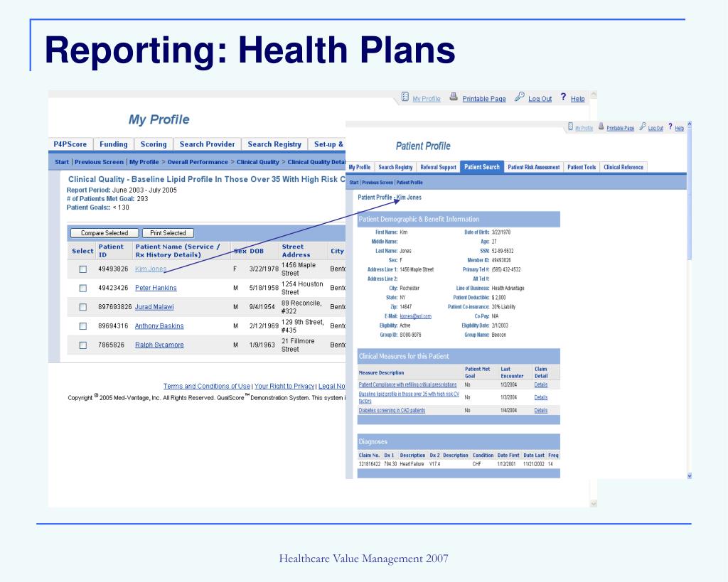The image size is (728, 582).
Task: Open the Patient Compliance with refilling prescriptions measure
Action: pos(407,384)
